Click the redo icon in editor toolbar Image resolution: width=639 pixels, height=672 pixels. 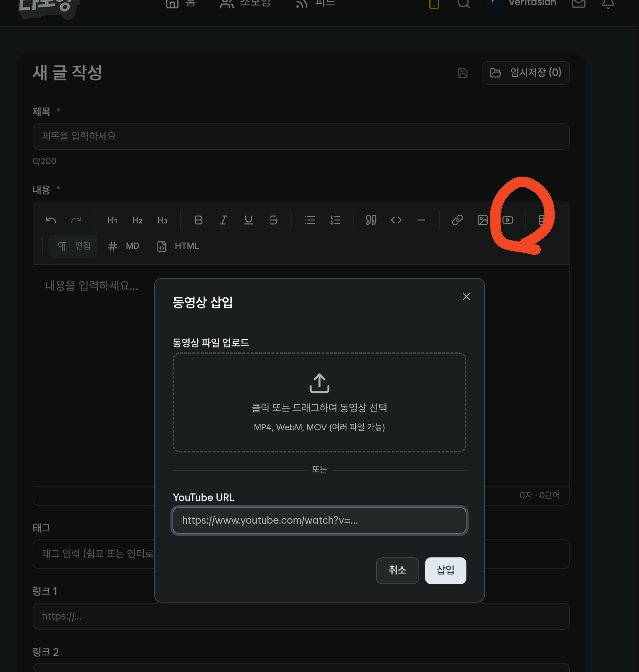(76, 220)
